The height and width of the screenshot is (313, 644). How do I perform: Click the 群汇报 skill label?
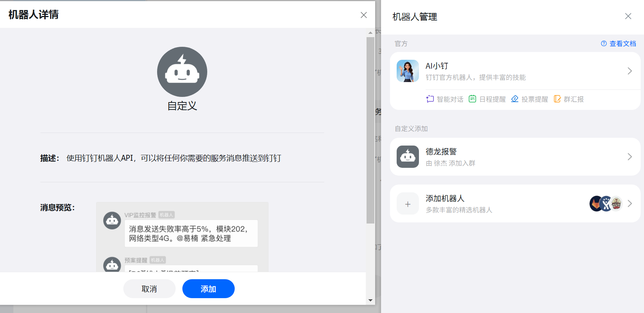574,99
